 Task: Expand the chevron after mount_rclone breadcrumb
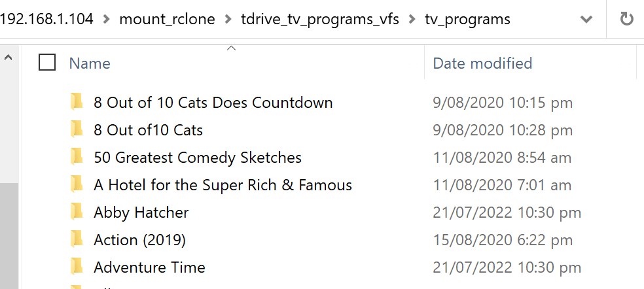click(x=228, y=20)
